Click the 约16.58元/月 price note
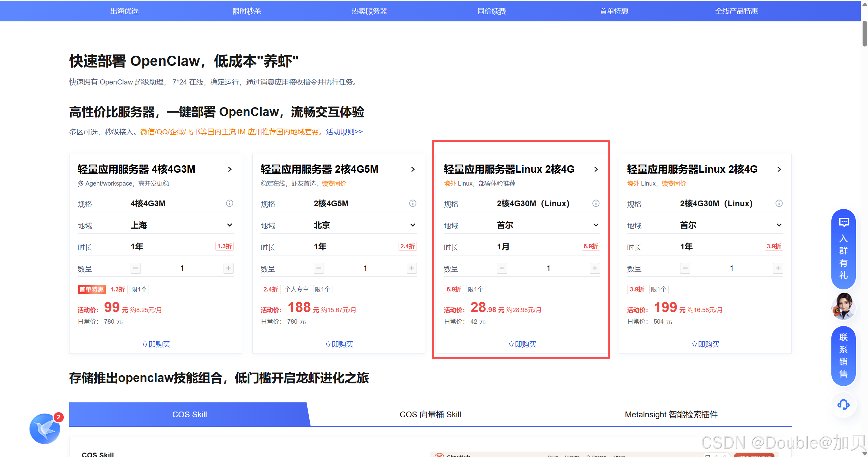868x457 pixels. click(x=705, y=310)
